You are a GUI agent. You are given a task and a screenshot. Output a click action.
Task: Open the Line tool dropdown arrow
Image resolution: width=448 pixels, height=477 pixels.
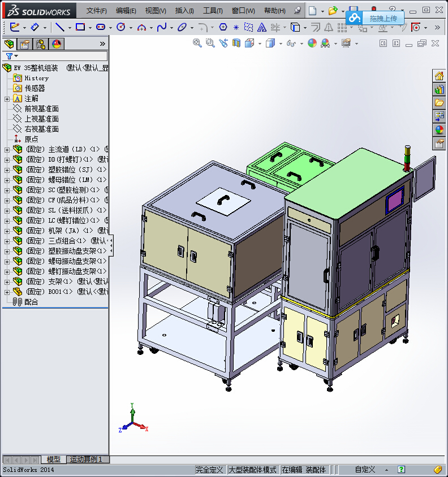click(70, 28)
